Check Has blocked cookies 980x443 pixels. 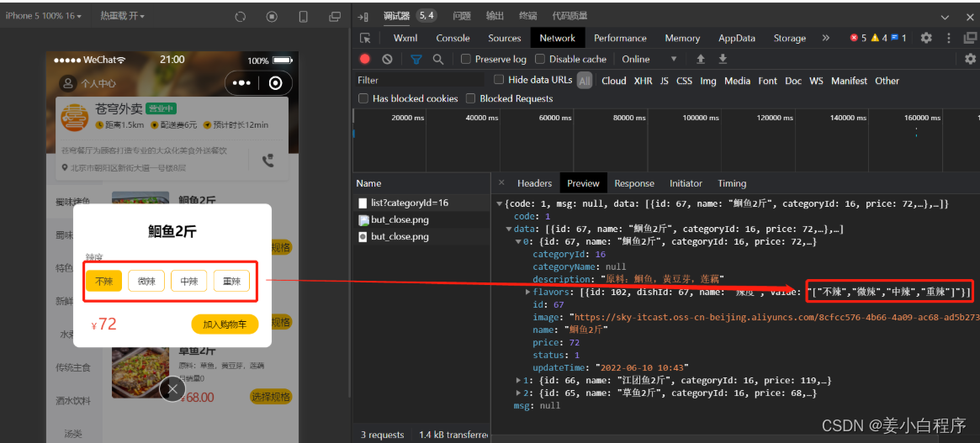click(363, 98)
